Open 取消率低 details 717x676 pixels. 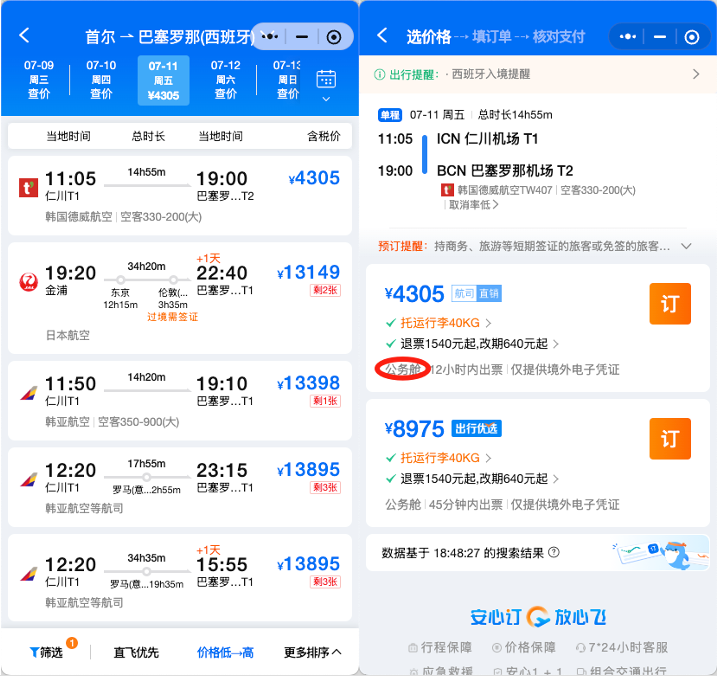click(x=473, y=204)
